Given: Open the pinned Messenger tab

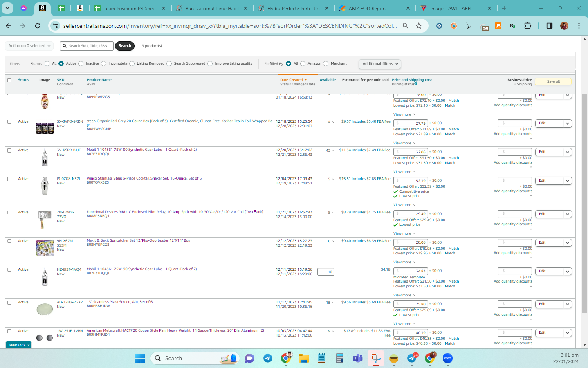Looking at the screenshot, I should point(24,8).
